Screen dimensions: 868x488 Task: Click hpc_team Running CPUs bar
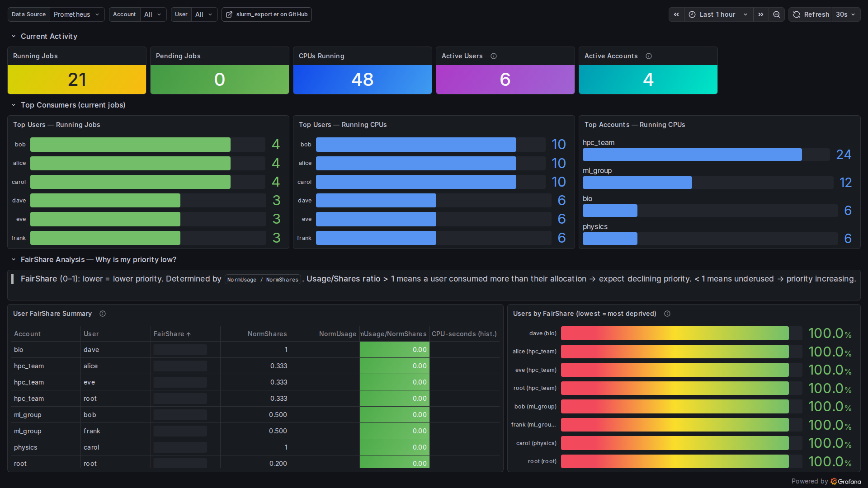coord(692,155)
